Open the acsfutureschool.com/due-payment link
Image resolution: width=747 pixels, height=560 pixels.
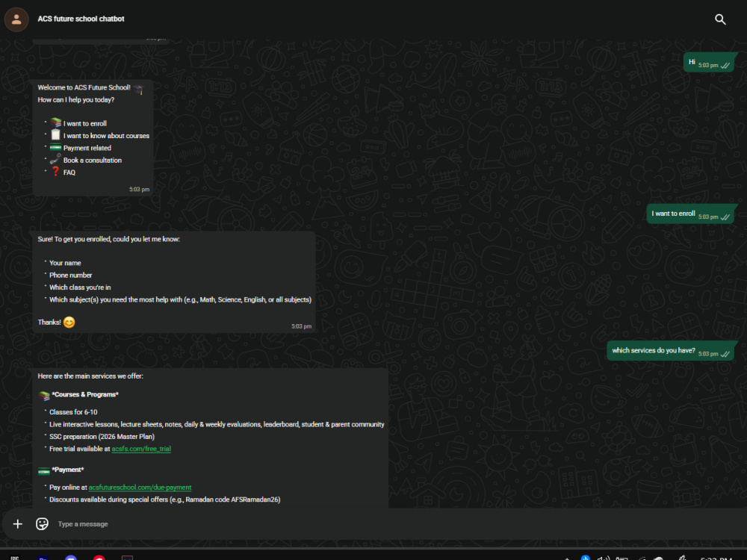(140, 487)
